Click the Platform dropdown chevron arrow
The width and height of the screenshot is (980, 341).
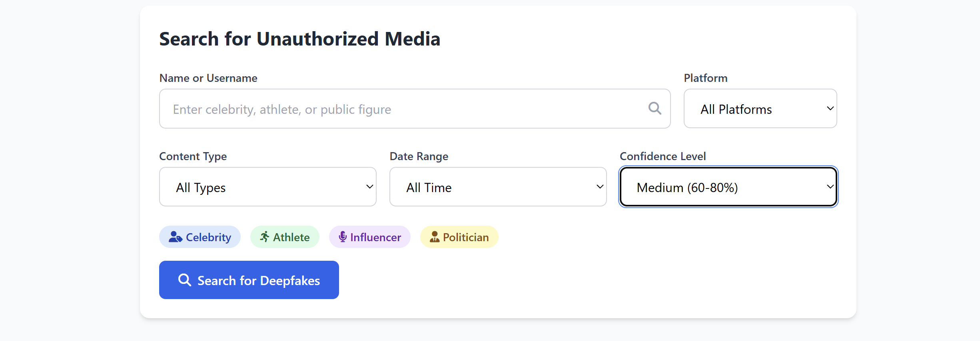click(830, 109)
